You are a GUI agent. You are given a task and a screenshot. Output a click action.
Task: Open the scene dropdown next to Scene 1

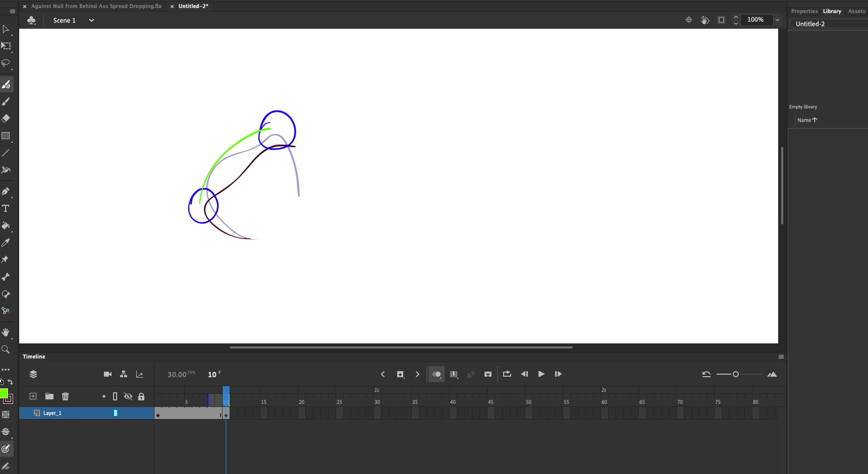pos(91,20)
